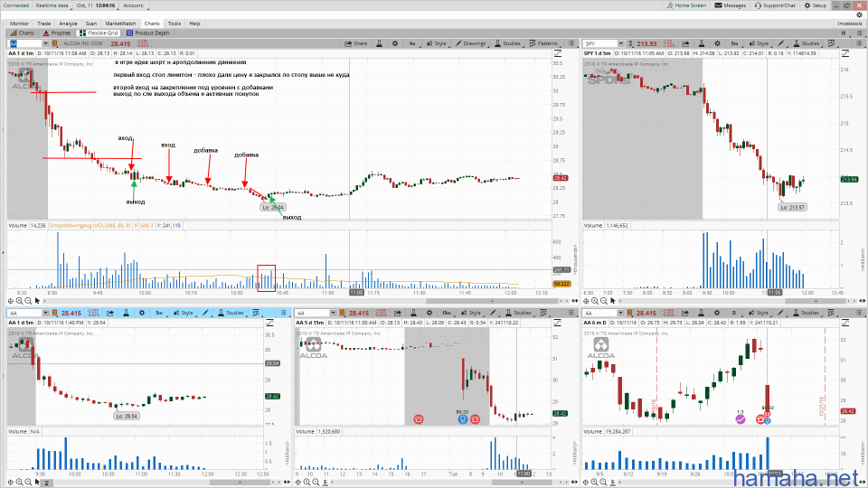The height and width of the screenshot is (488, 868).
Task: Open the gear icon above the Investools label
Action: (859, 15)
